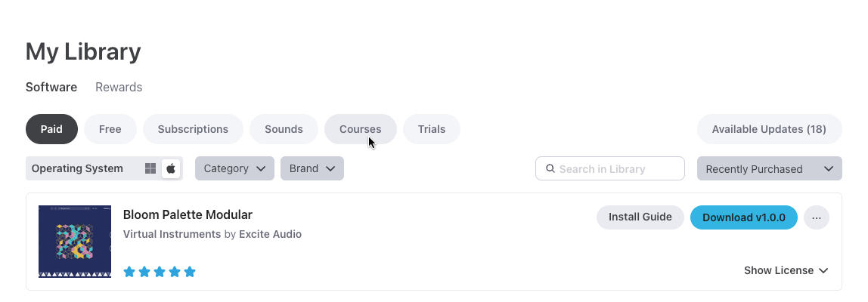Open Available Updates (18)
868x302 pixels.
(769, 129)
